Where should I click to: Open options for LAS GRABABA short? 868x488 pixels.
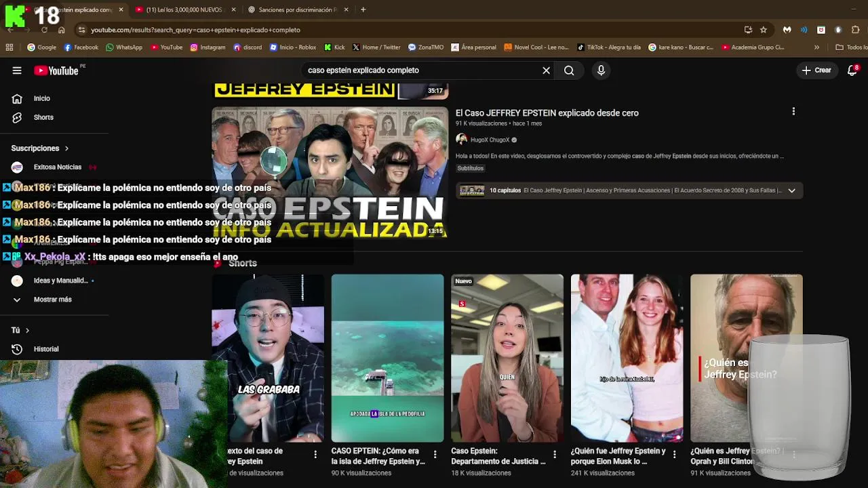click(315, 455)
